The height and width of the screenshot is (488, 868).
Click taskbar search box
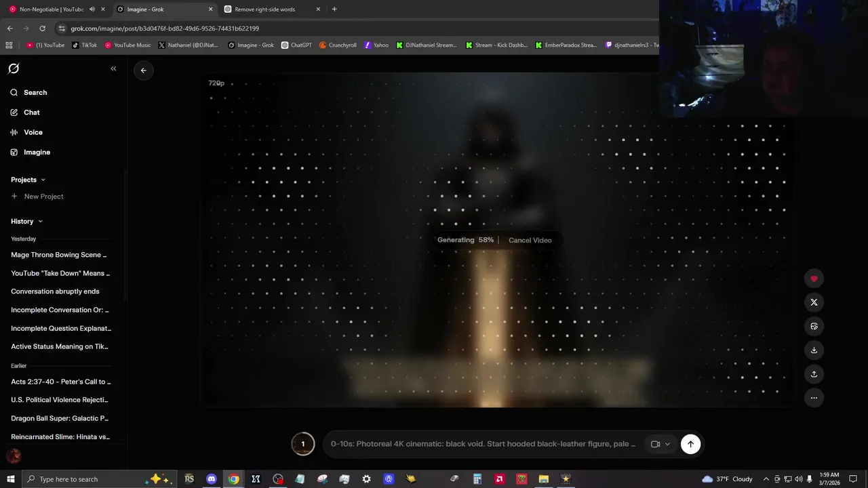(x=99, y=479)
